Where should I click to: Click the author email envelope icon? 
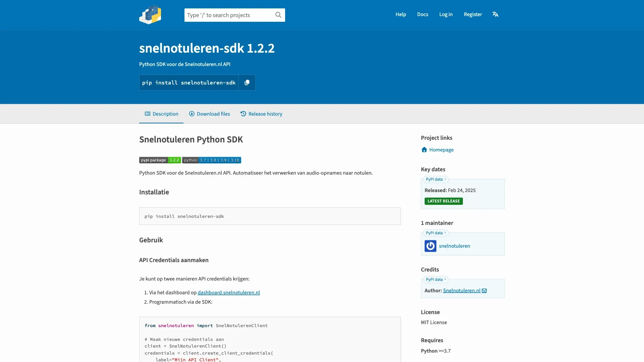click(x=484, y=291)
